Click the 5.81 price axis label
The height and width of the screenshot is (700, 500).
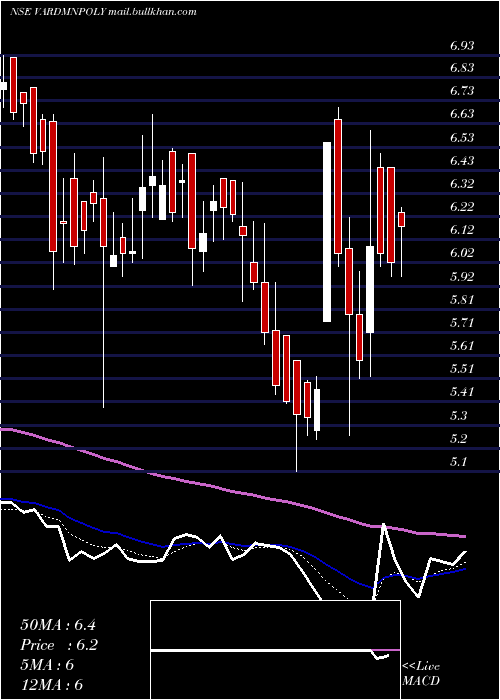point(462,299)
